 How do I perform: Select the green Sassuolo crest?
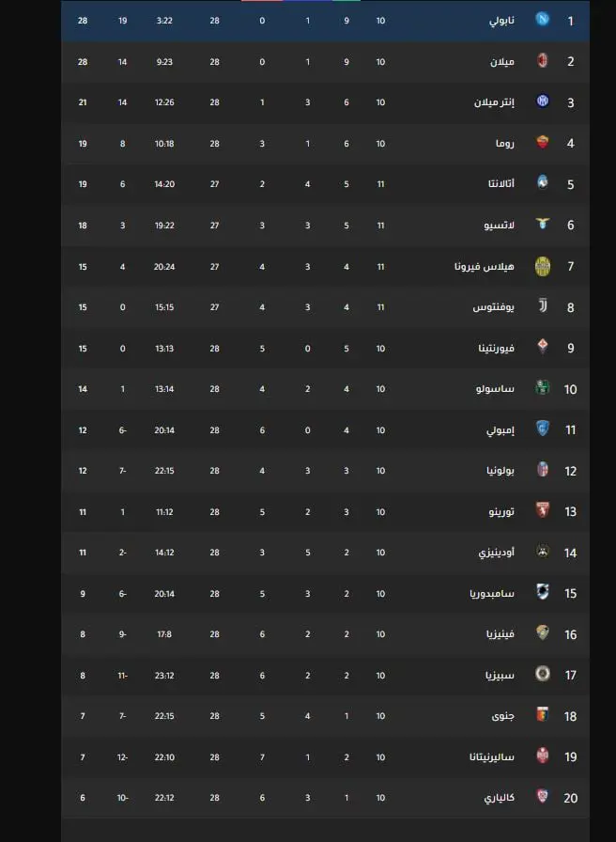(543, 388)
